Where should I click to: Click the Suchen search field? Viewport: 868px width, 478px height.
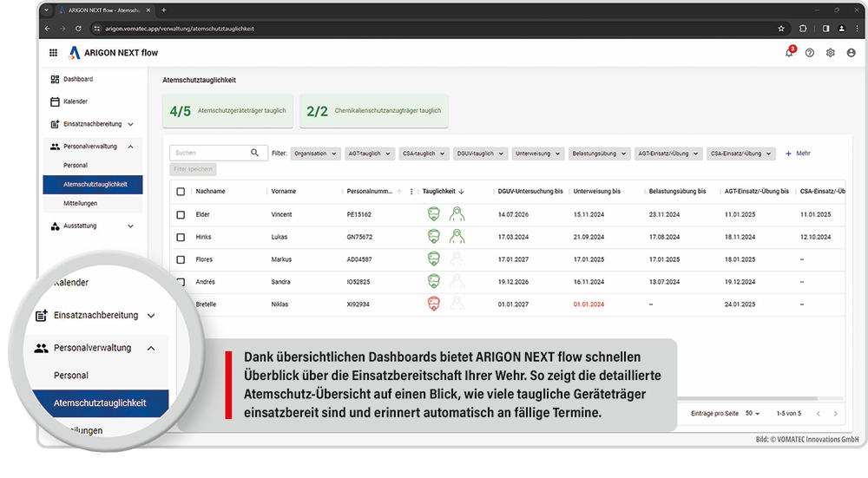[x=219, y=153]
